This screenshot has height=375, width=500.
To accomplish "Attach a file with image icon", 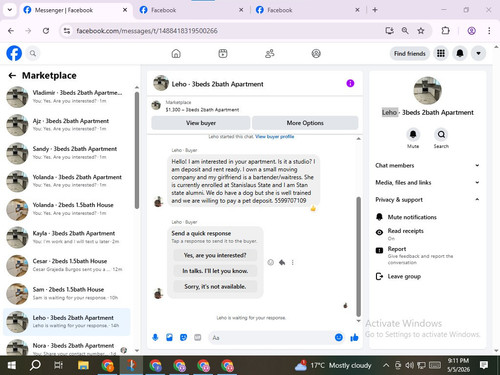I will click(169, 338).
